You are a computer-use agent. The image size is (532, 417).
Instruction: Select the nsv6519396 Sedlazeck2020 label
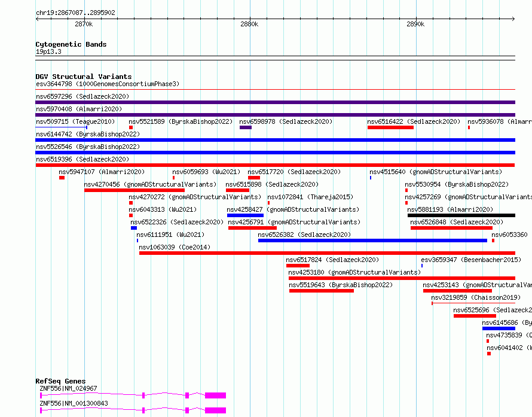(82, 159)
